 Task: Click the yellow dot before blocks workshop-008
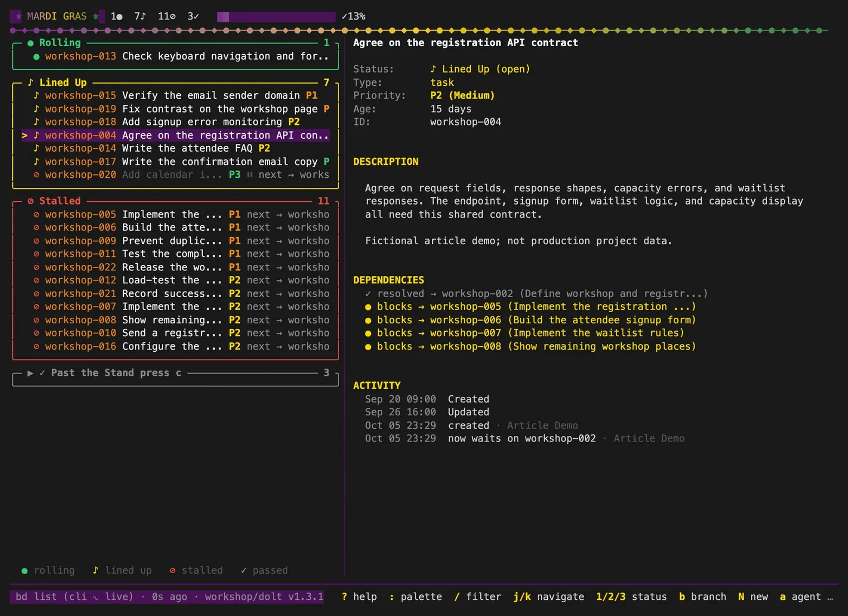[x=368, y=347]
